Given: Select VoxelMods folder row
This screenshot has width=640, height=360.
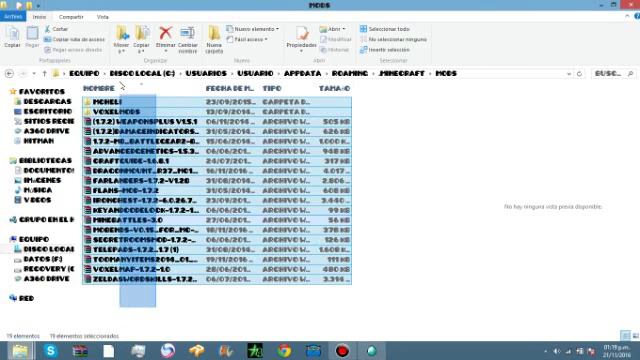Looking at the screenshot, I should 217,112.
